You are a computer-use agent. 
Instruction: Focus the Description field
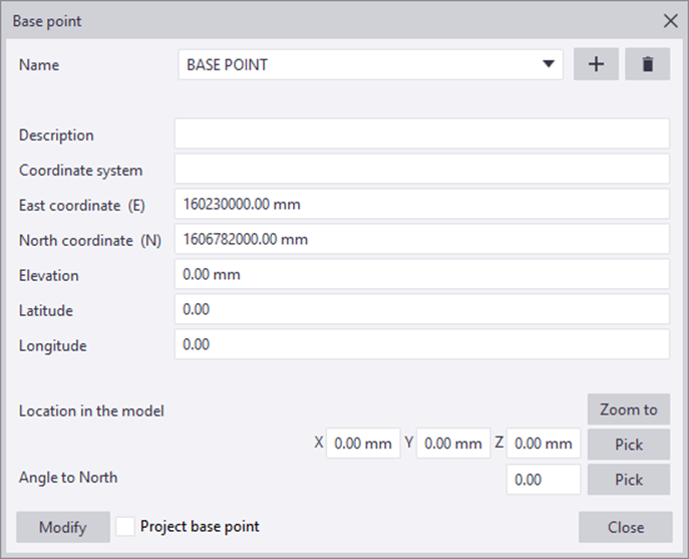[x=422, y=134]
